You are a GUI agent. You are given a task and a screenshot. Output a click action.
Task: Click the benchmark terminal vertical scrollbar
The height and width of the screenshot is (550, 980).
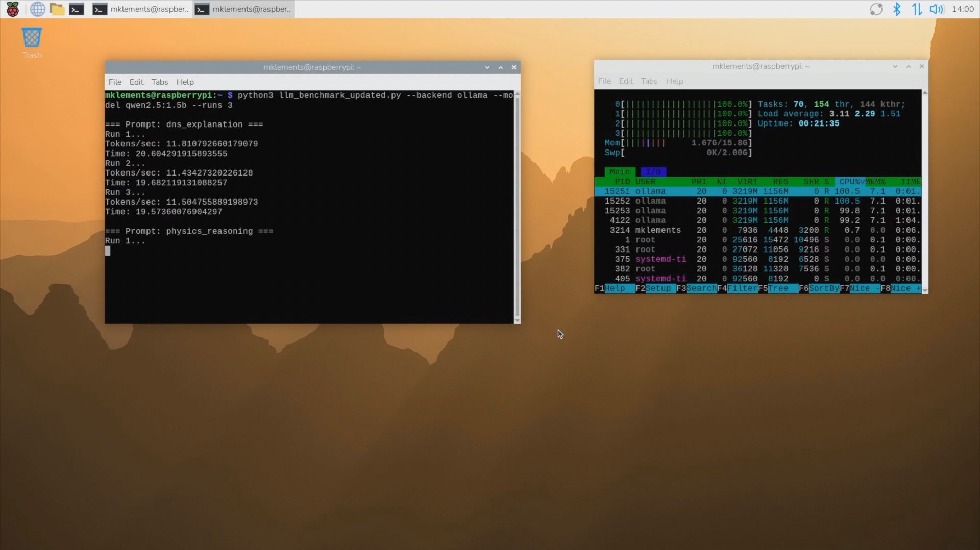[x=517, y=204]
